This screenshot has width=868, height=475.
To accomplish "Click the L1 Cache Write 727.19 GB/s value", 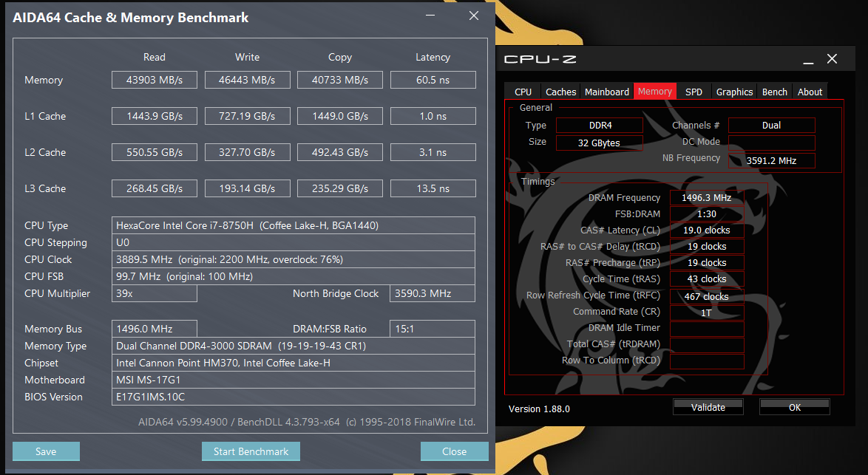I will click(248, 116).
